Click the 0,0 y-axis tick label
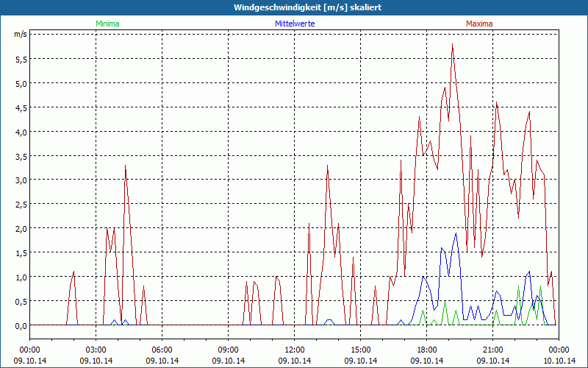The width and height of the screenshot is (588, 368). 21,325
